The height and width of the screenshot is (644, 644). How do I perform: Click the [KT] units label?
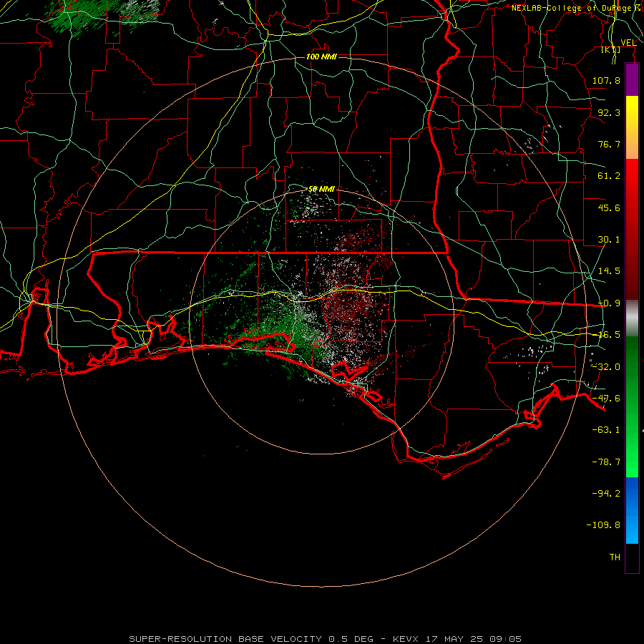tap(611, 49)
